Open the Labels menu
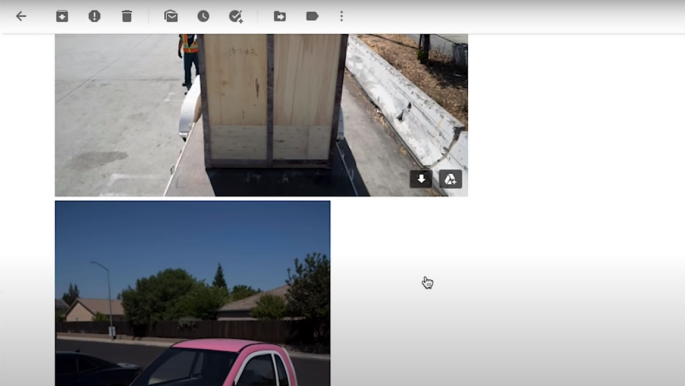Screen dimensions: 686x386 pos(312,17)
